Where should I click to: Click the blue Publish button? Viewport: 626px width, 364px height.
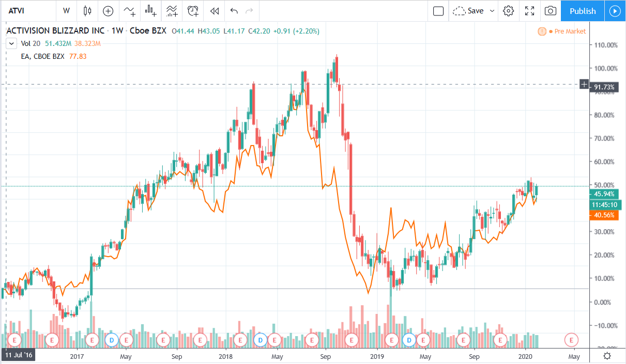(583, 11)
